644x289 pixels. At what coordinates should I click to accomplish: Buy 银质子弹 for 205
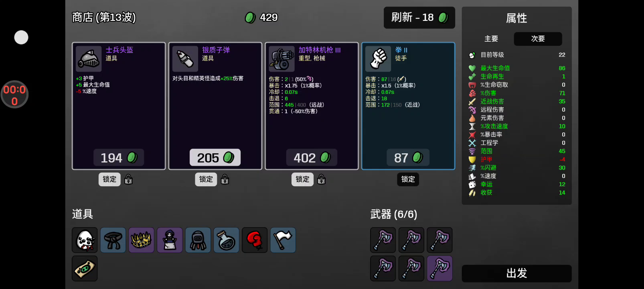pyautogui.click(x=215, y=158)
